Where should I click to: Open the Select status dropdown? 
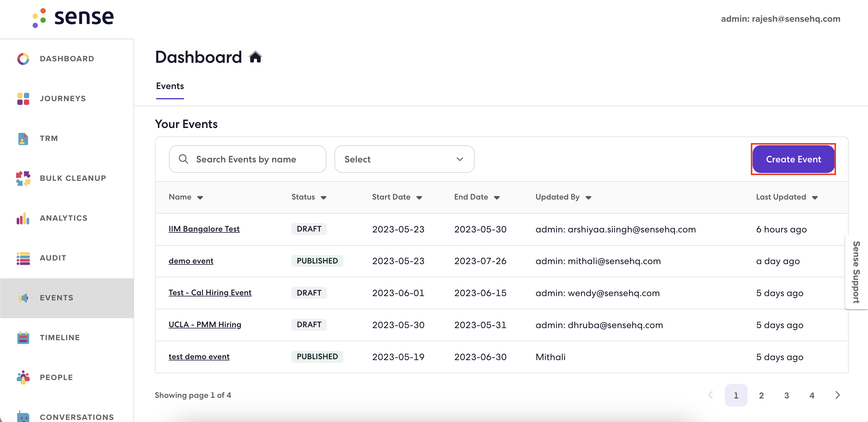[x=404, y=159]
